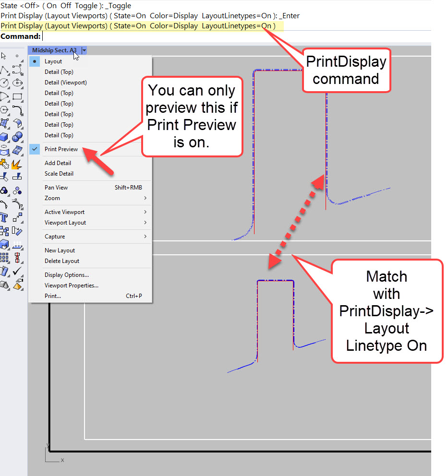
Task: Click LayoutLinetypes=On in highlighted history line
Action: pos(236,26)
